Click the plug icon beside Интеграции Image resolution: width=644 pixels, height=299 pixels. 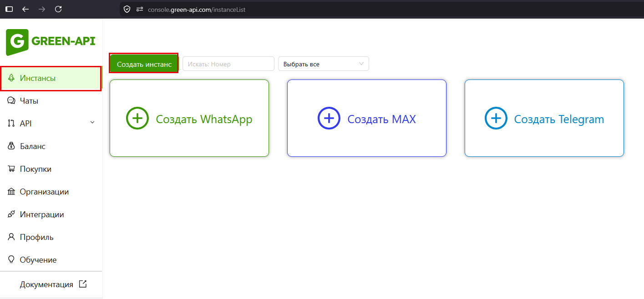(x=11, y=214)
